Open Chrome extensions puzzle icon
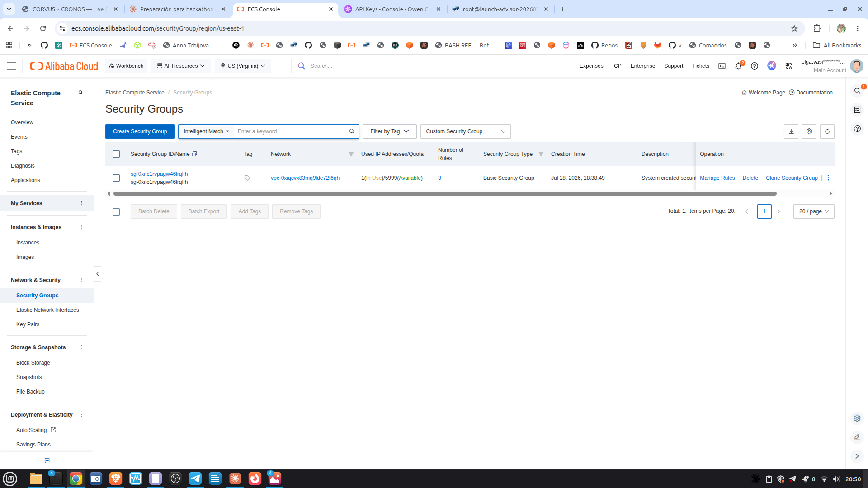The height and width of the screenshot is (488, 868). tap(817, 28)
